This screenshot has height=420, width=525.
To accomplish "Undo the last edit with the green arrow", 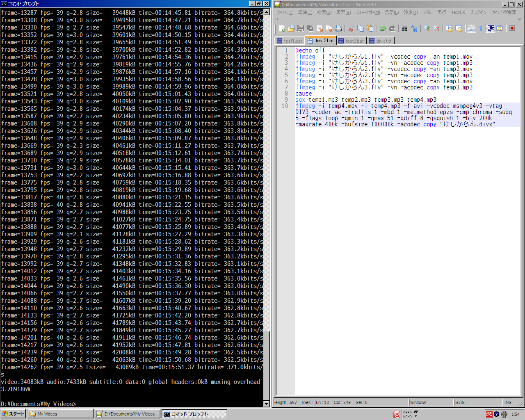I will pyautogui.click(x=383, y=28).
